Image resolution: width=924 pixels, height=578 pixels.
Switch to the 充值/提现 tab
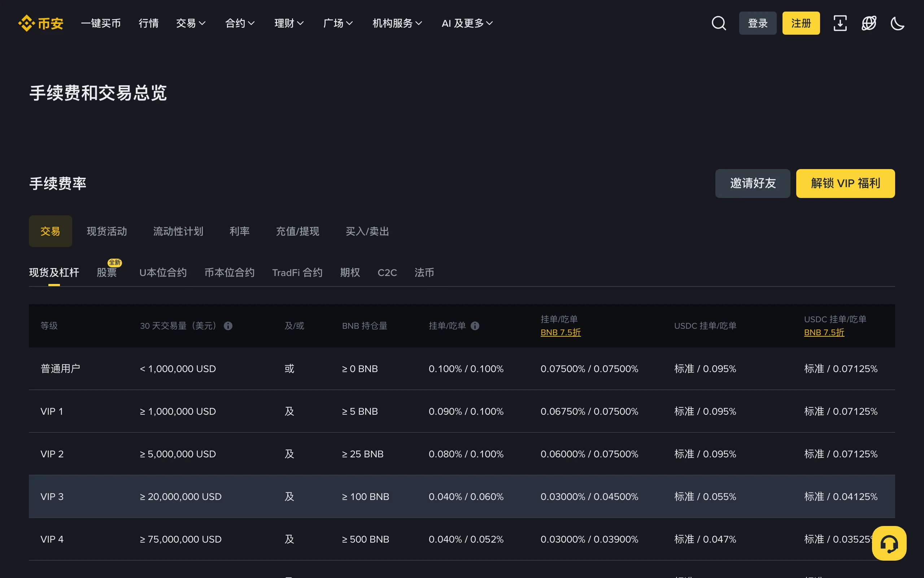(x=297, y=231)
